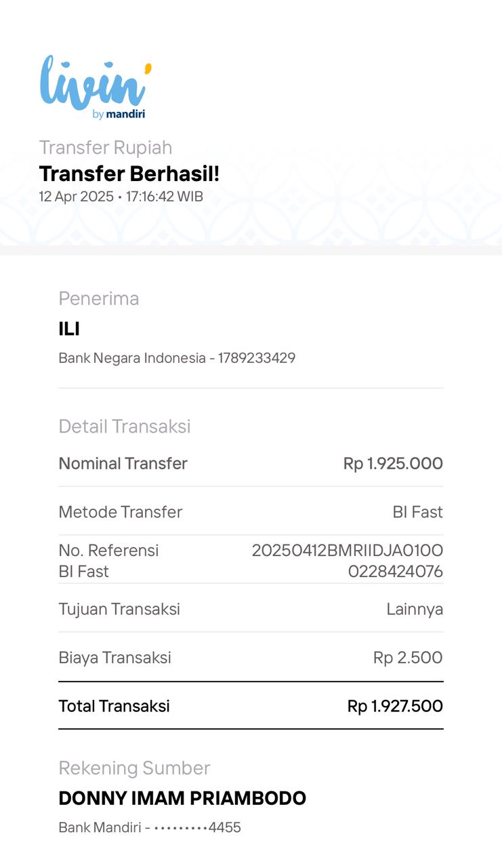Click source account name DONNY IMAM PRIAMBODO
Screen dimensions: 502x868
182,798
